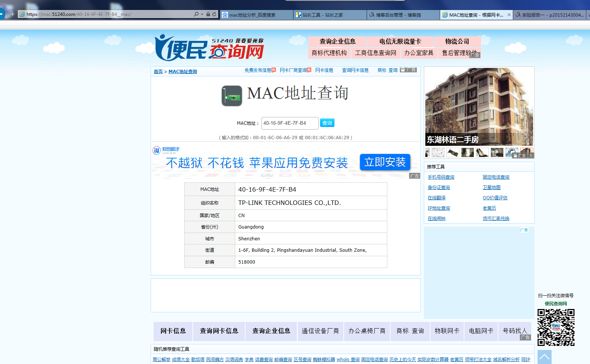Open the 网卡信息 link in the breadcrumb bar

[324, 70]
